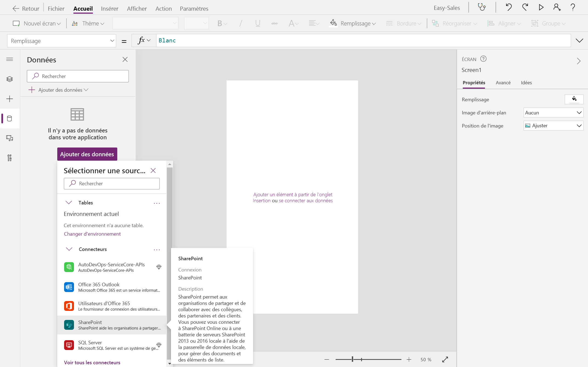588x367 pixels.
Task: Close the Sélectionner une source popup
Action: [x=153, y=171]
